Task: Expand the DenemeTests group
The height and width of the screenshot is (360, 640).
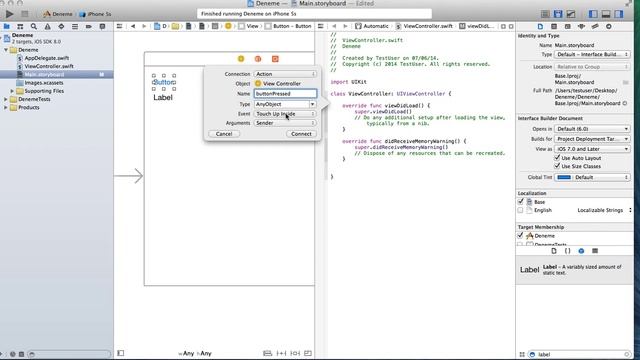Action: pyautogui.click(x=6, y=99)
